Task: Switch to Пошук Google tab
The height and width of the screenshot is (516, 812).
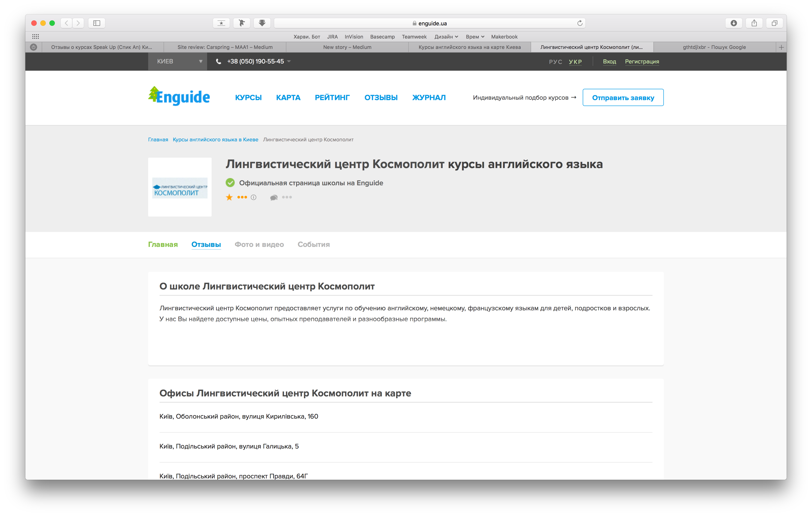Action: coord(714,47)
